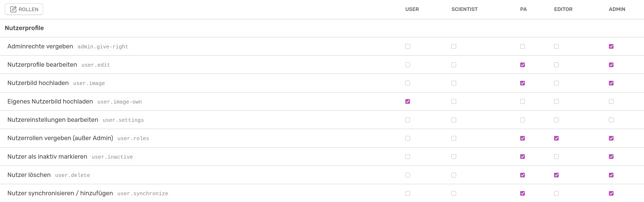Uncheck USER for Eigenes Nutzerbild hochladen

(408, 101)
